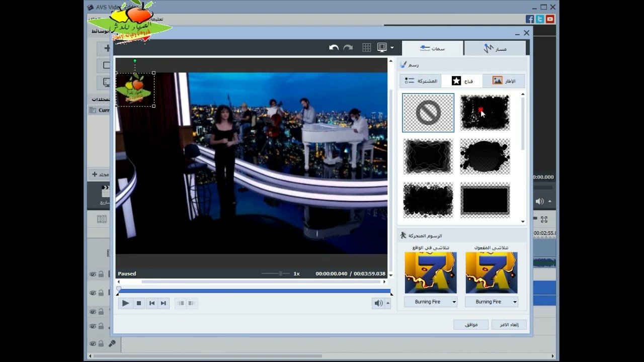Click the mask list scroll-up arrow
This screenshot has height=362, width=644.
(x=523, y=95)
